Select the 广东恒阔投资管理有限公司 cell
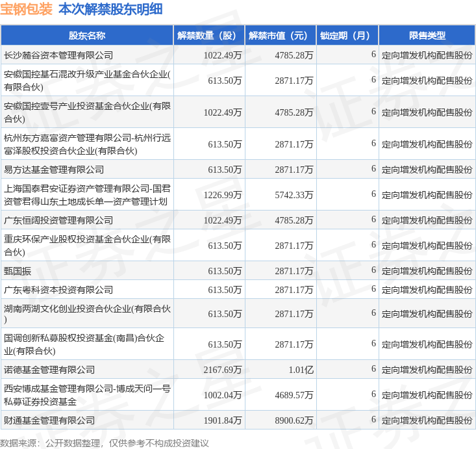This screenshot has height=449, width=476. tap(58, 220)
